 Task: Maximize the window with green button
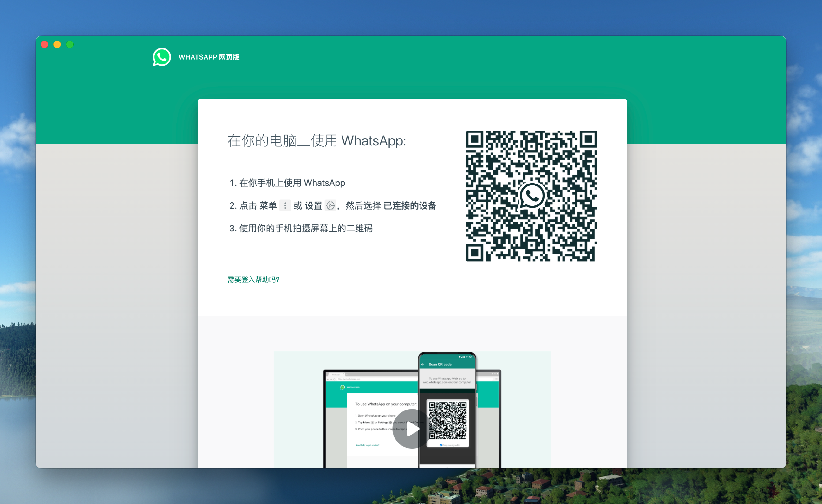[x=70, y=44]
